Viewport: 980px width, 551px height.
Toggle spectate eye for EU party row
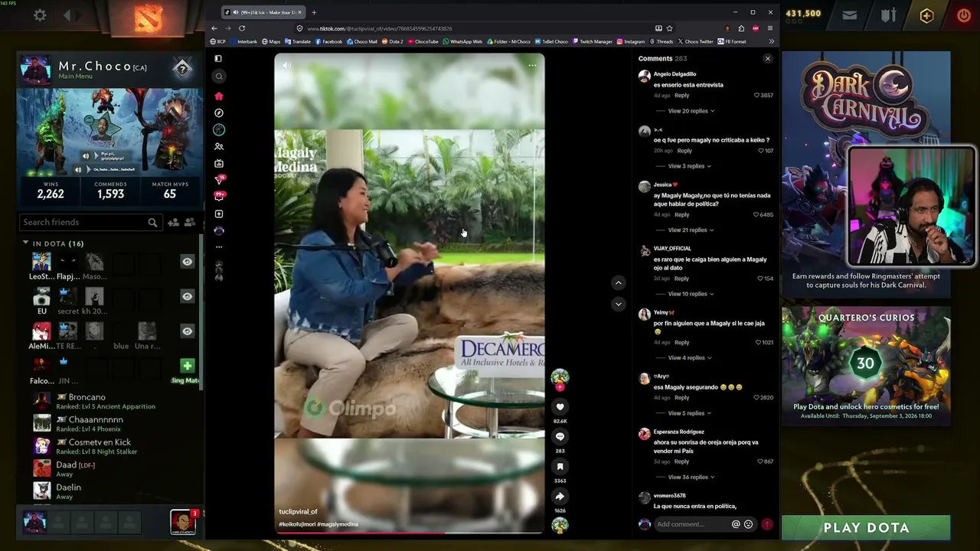(x=188, y=296)
